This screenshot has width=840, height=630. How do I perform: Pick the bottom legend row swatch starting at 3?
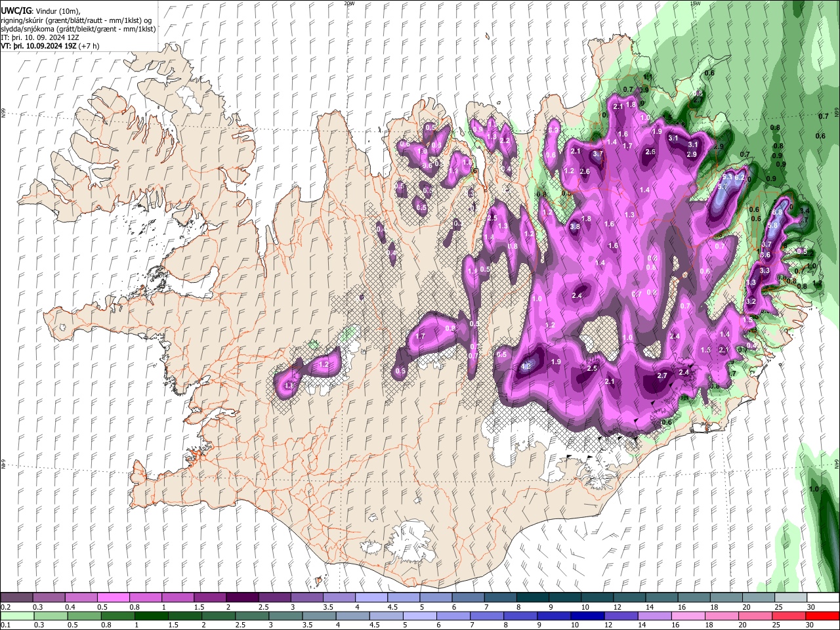(x=286, y=616)
